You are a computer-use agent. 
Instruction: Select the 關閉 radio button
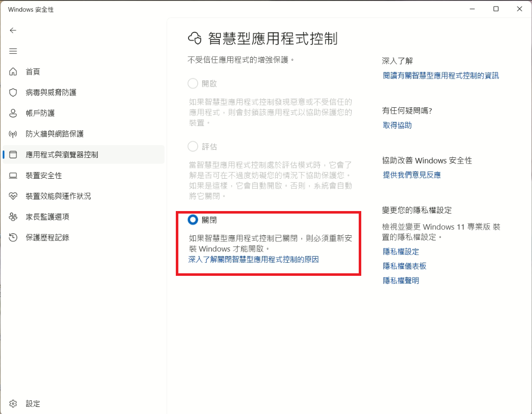(x=193, y=220)
